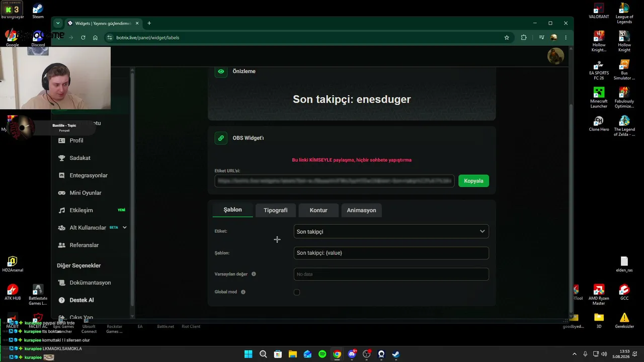The width and height of the screenshot is (644, 362).
Task: Open the Profil sidebar icon
Action: (x=62, y=141)
